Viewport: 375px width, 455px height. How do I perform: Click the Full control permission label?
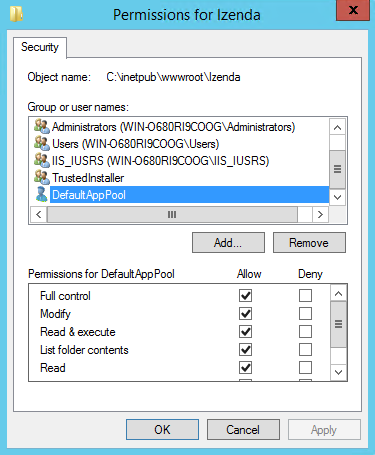[x=65, y=296]
